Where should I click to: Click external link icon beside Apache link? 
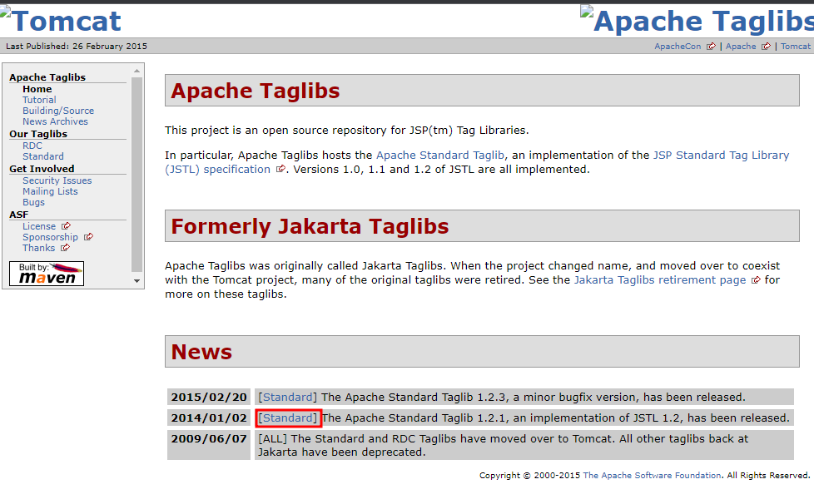click(x=766, y=46)
